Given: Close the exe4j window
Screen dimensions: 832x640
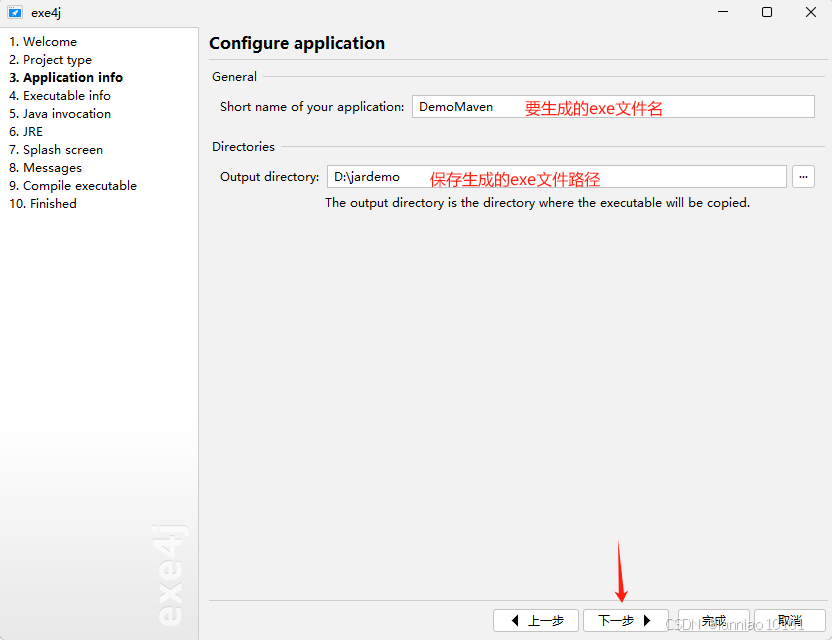Looking at the screenshot, I should (x=811, y=12).
